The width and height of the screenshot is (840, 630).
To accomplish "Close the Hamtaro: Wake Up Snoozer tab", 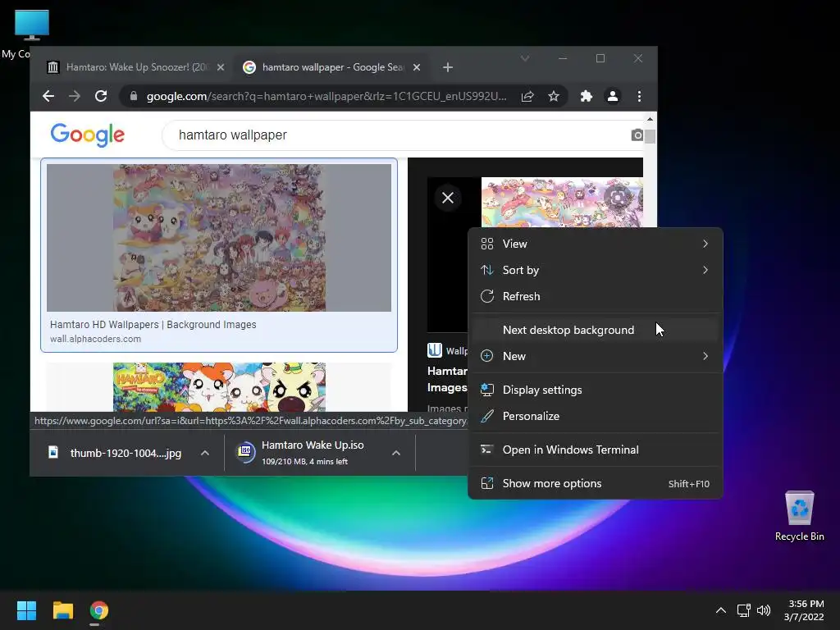I will click(x=221, y=67).
